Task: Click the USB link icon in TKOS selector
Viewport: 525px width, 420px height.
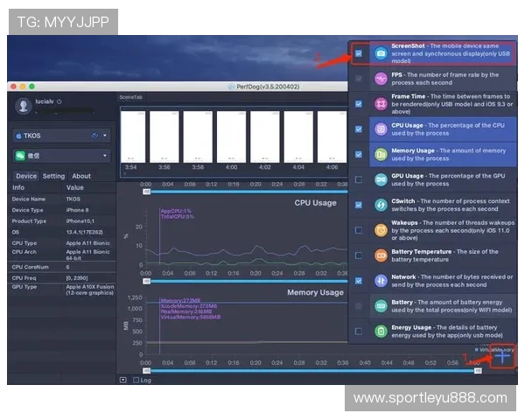Action: pyautogui.click(x=94, y=136)
